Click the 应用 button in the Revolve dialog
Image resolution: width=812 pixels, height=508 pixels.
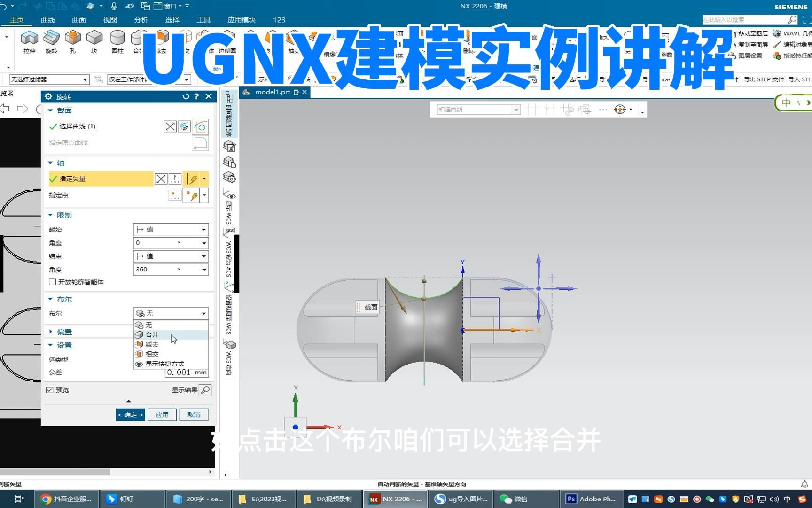click(x=162, y=414)
